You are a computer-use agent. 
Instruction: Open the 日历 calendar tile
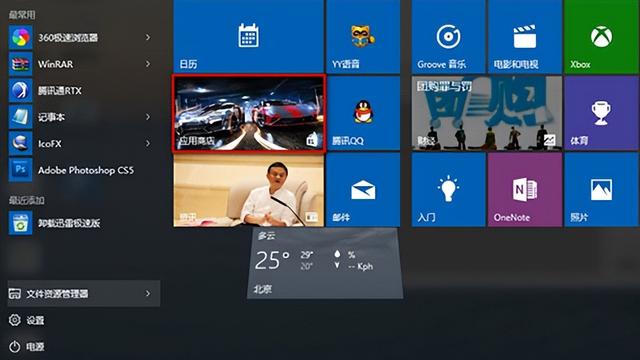pos(249,36)
